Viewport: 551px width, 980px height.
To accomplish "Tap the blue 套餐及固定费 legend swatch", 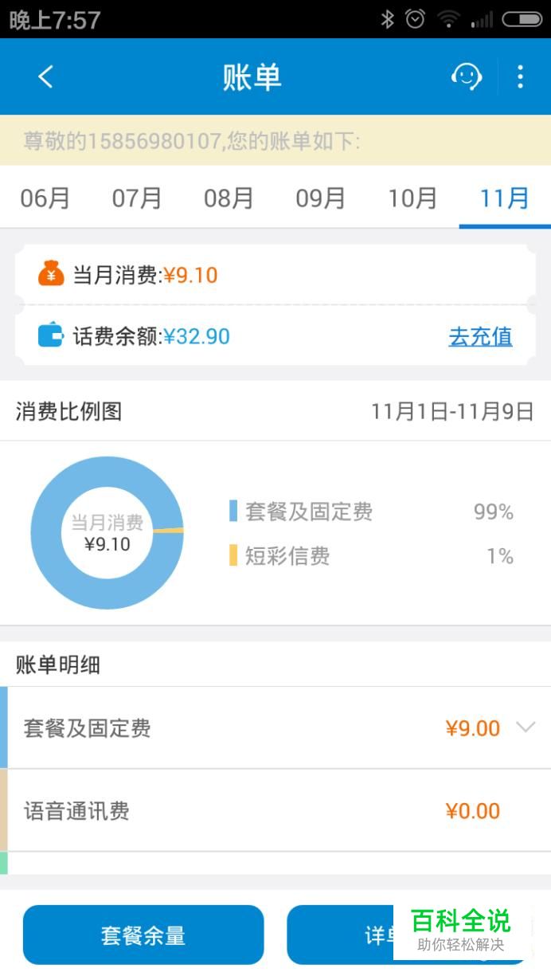I will click(x=233, y=512).
